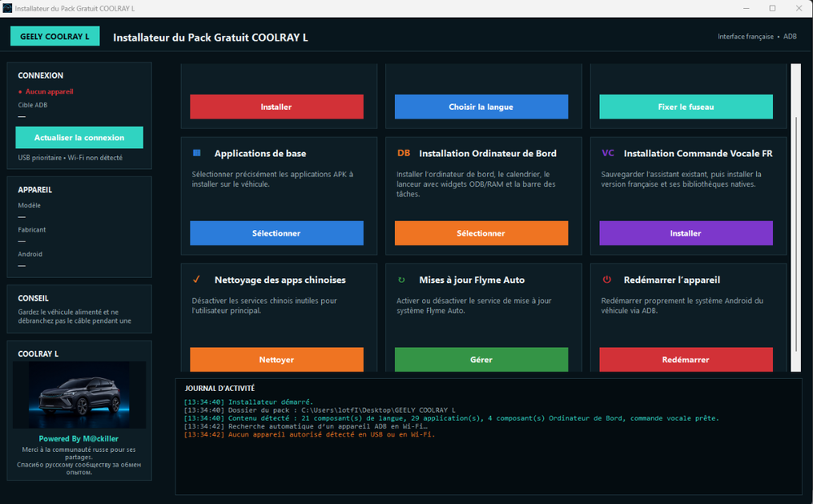Click the Aucun appareil status text

pyautogui.click(x=50, y=91)
